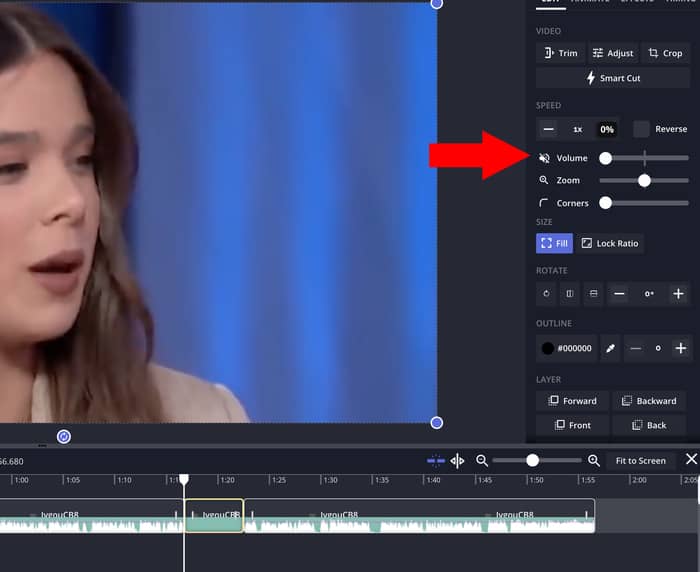This screenshot has height=572, width=700.
Task: Flip the video vertically
Action: [592, 294]
